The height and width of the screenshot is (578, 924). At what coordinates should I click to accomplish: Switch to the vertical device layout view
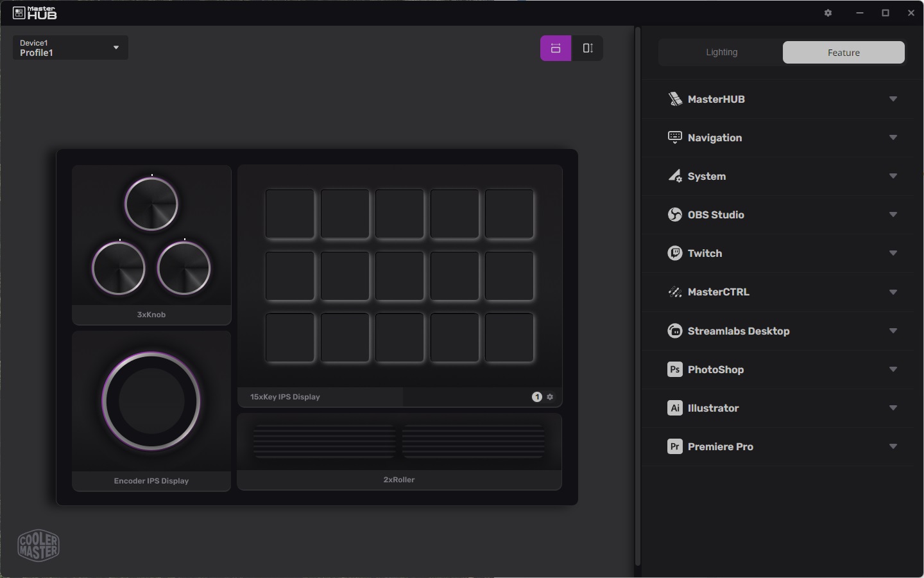coord(587,48)
